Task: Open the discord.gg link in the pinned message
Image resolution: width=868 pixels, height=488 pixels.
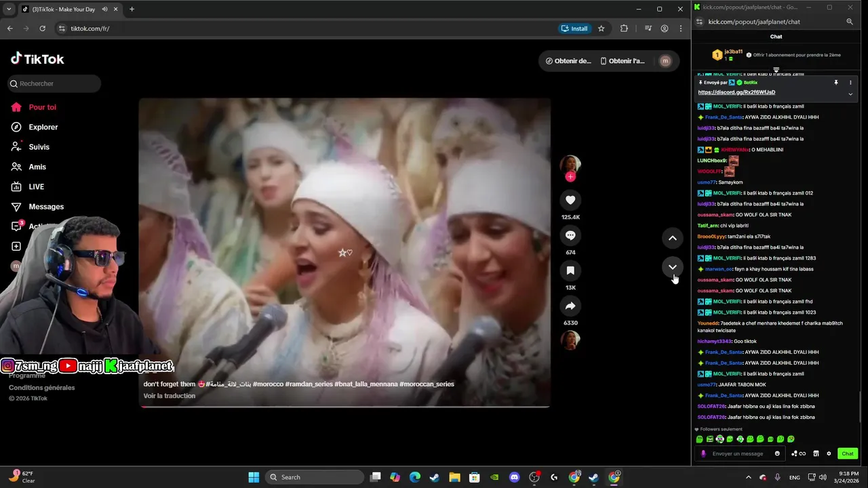Action: coord(736,92)
